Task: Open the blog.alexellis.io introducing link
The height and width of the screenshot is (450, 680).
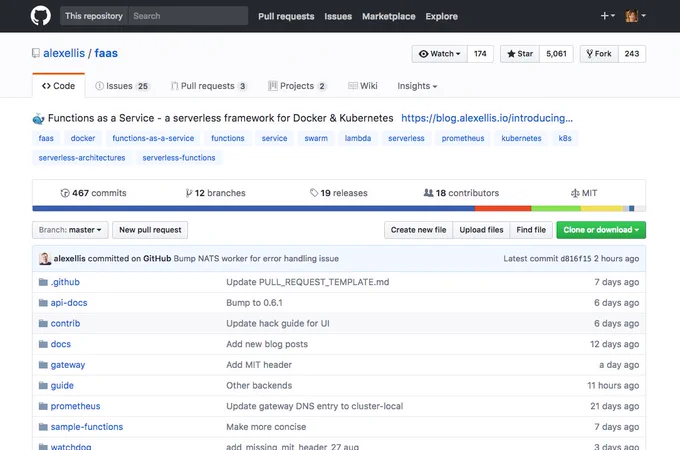Action: click(x=487, y=118)
